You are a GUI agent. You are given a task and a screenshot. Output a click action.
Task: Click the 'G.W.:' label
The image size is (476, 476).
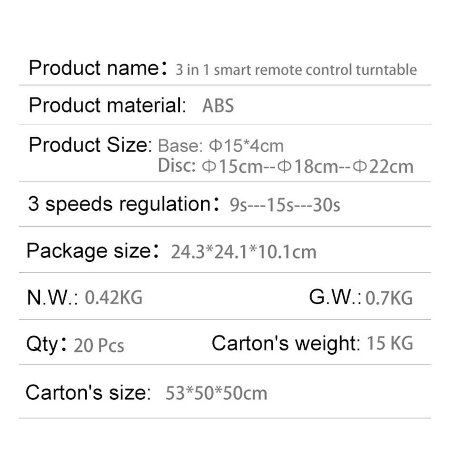tap(335, 297)
